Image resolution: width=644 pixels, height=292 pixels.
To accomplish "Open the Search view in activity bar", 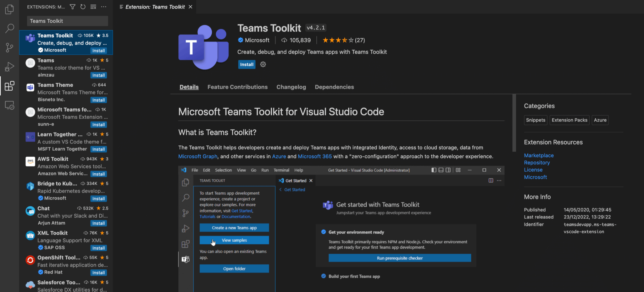I will [x=9, y=29].
